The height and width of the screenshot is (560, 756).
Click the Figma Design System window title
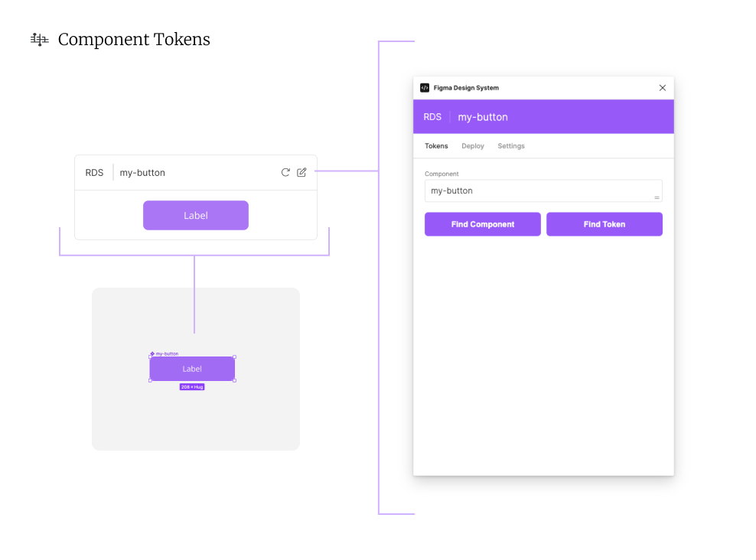[466, 88]
